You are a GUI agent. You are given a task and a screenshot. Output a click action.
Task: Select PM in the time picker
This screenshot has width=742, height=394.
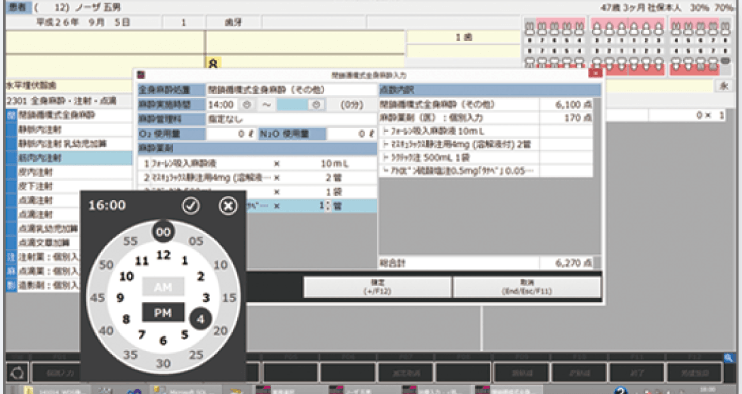point(163,313)
